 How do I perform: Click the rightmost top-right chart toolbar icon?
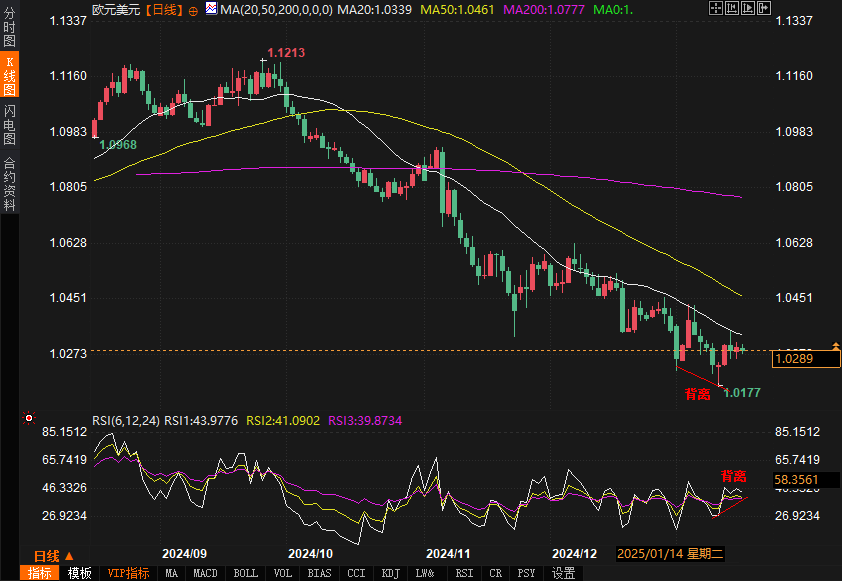pos(762,8)
